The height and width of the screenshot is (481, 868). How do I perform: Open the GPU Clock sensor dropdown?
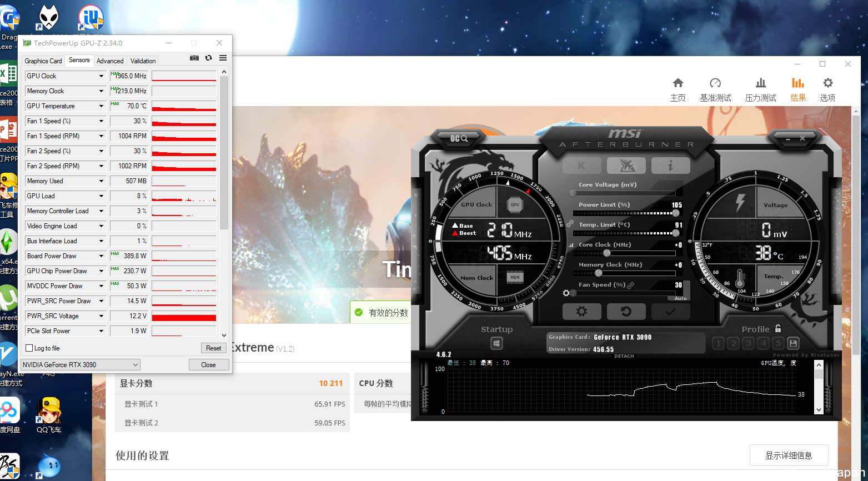[101, 76]
